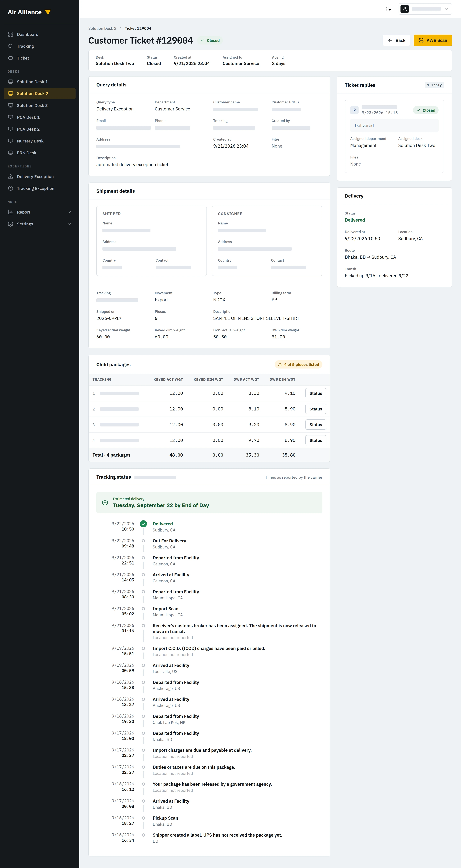Click the 1 reply badge
This screenshot has height=868, width=461.
tap(434, 85)
